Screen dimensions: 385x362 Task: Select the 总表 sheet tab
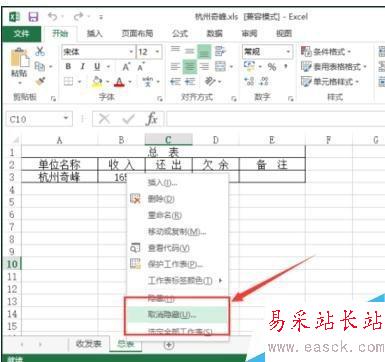click(x=126, y=344)
